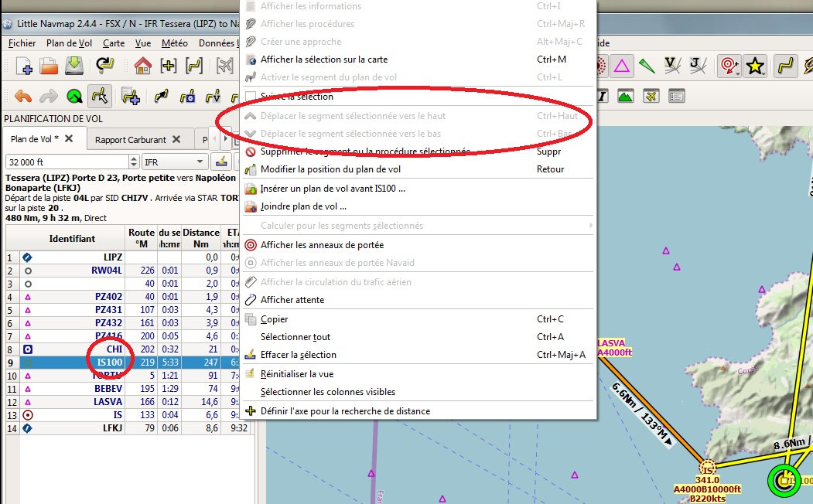Open the Fichier menu
The image size is (813, 504).
(22, 43)
